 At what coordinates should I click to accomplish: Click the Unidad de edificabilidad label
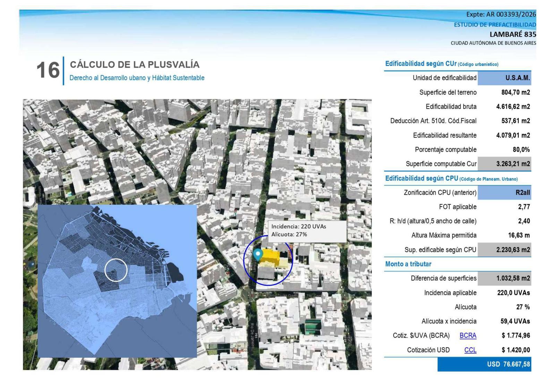pos(444,78)
